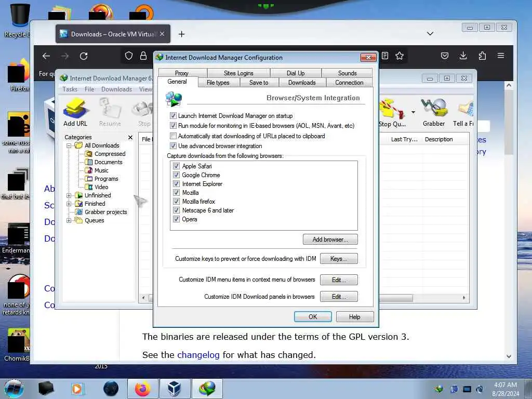Viewport: 532px width, 399px height.
Task: Open Firefox from the taskbar
Action: click(143, 389)
